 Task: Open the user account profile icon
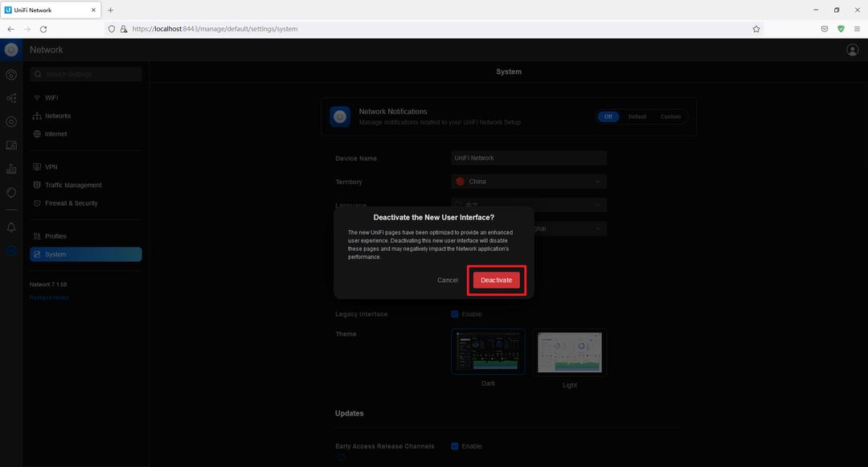[852, 50]
